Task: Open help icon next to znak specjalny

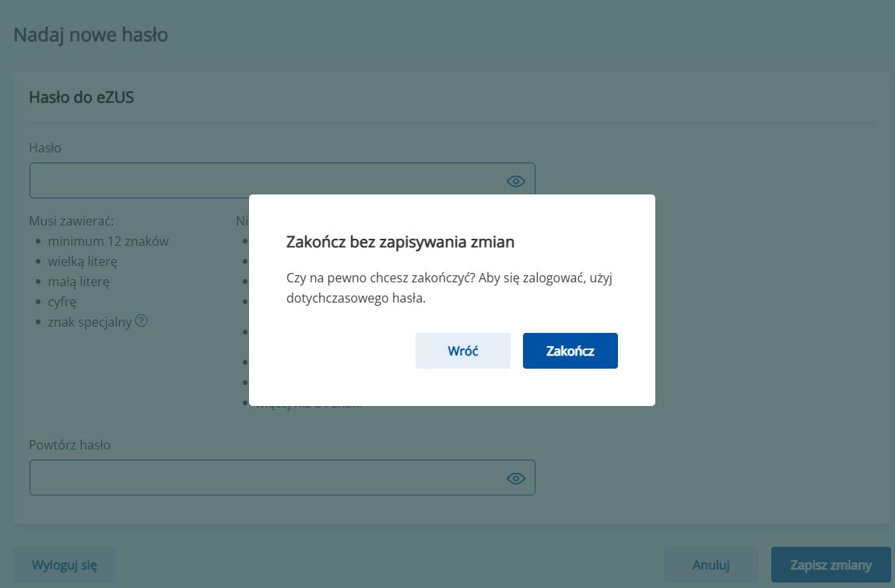Action: point(141,320)
